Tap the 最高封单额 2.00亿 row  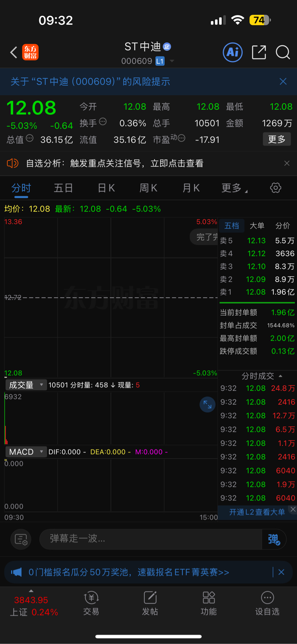[x=257, y=338]
